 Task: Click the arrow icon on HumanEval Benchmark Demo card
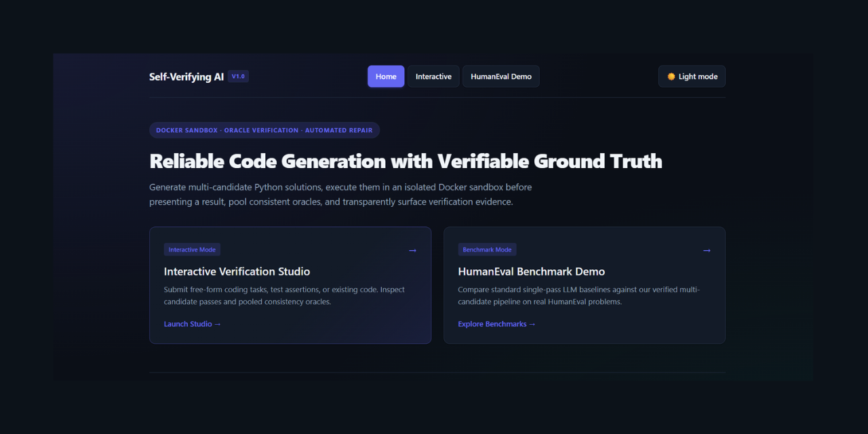[x=707, y=250]
